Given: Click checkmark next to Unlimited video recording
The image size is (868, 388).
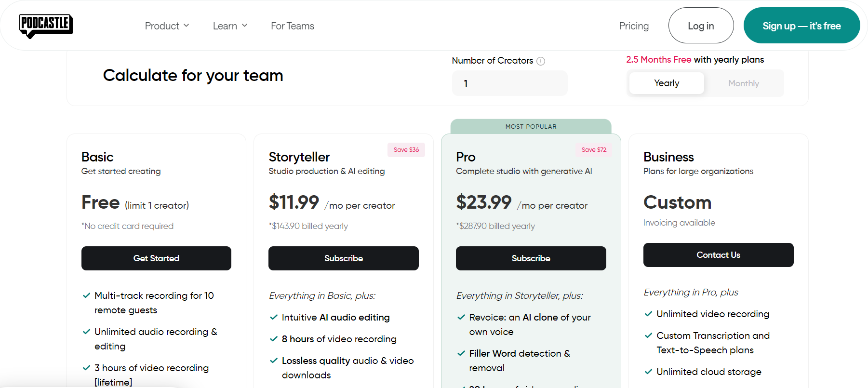Looking at the screenshot, I should tap(649, 314).
